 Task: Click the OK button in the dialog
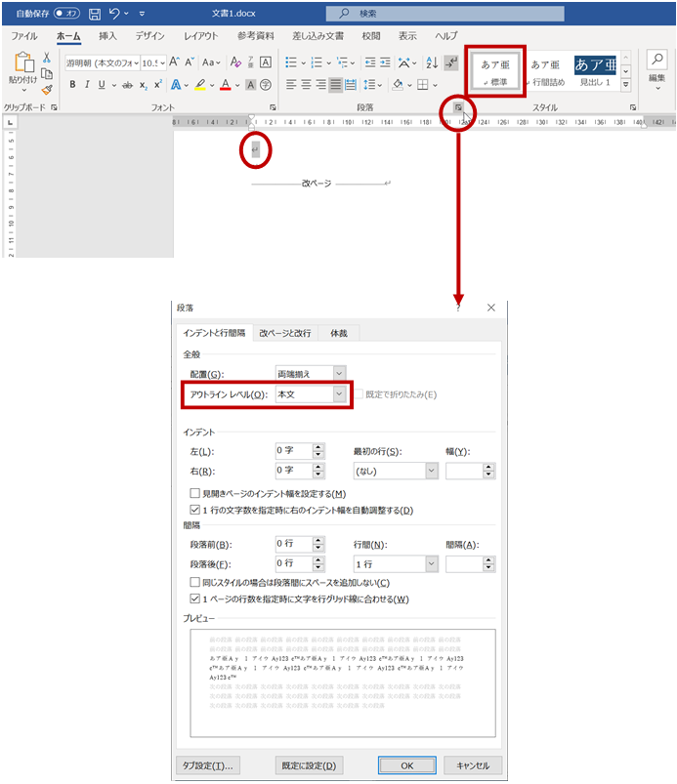tap(406, 765)
